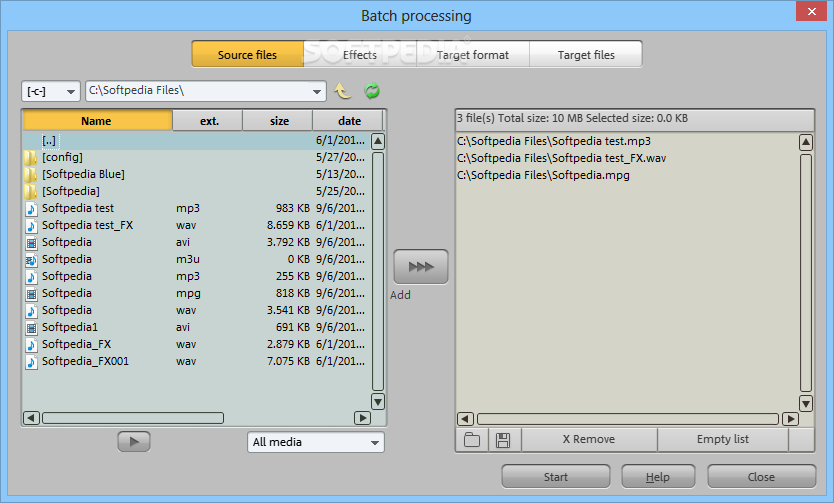Refresh the file list with green arrows icon

[x=372, y=91]
